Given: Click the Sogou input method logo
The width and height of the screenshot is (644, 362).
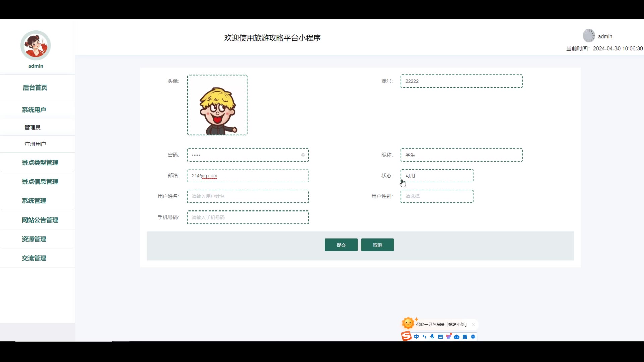Looking at the screenshot, I should (406, 336).
